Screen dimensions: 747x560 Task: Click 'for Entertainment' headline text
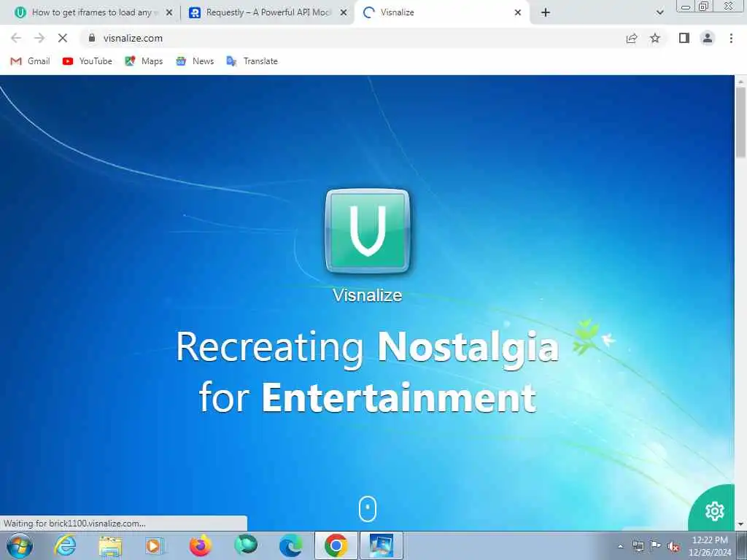click(x=368, y=397)
